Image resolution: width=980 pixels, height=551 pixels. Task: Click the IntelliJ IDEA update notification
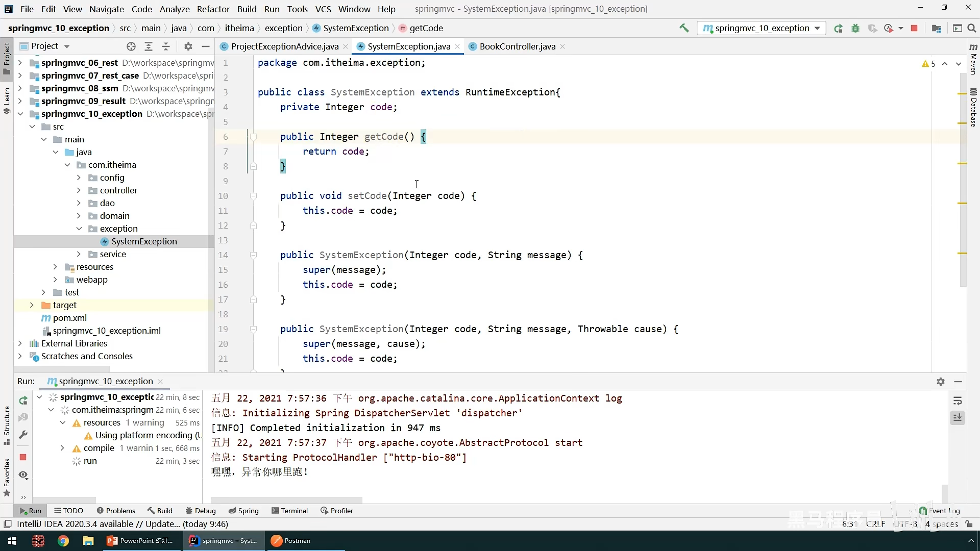[x=122, y=524]
